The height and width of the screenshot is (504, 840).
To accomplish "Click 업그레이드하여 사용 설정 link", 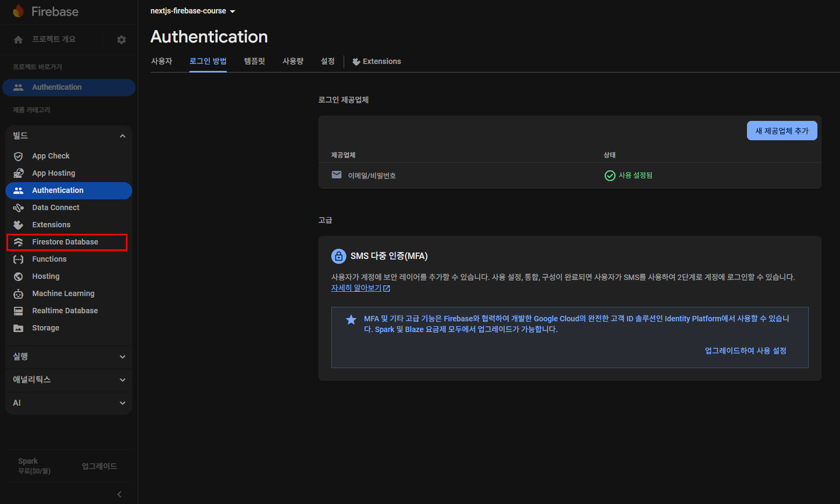I will click(745, 351).
